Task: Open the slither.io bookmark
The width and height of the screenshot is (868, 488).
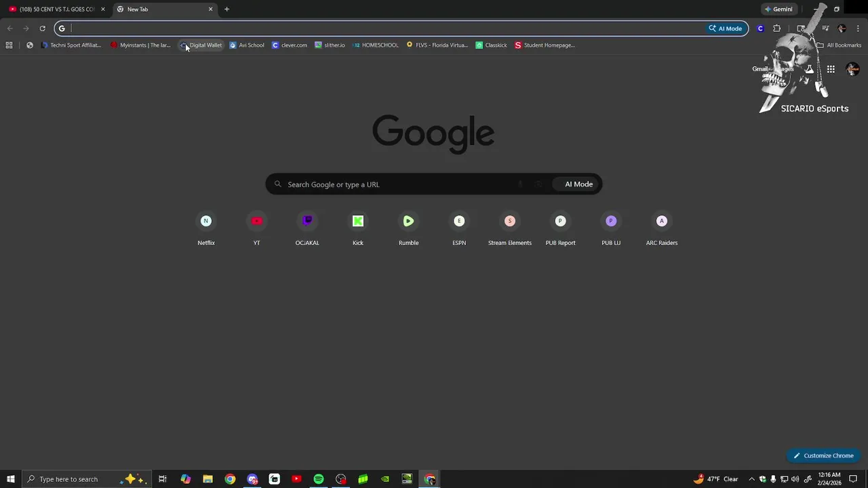Action: (330, 45)
